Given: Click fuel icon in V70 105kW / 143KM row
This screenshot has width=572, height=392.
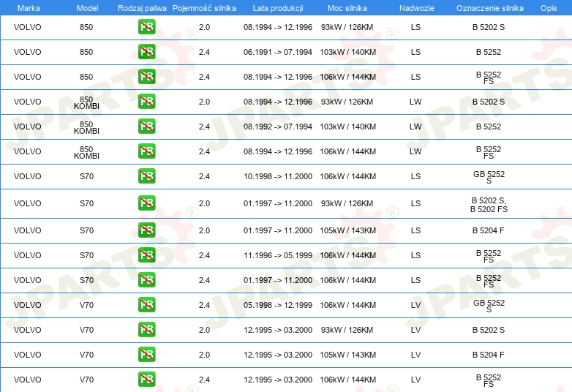Looking at the screenshot, I should click(146, 354).
